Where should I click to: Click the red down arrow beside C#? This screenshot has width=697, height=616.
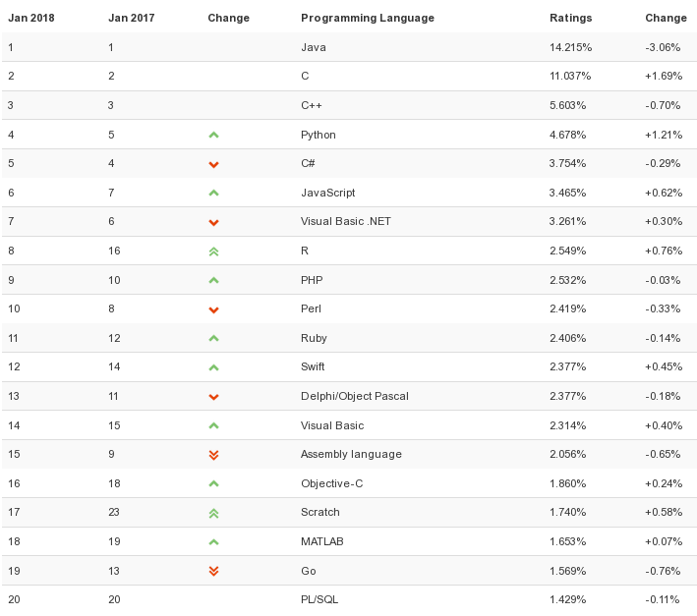tap(213, 164)
